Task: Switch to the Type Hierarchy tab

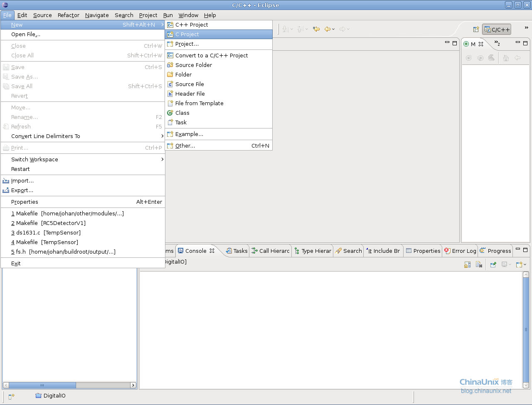Action: (313, 251)
